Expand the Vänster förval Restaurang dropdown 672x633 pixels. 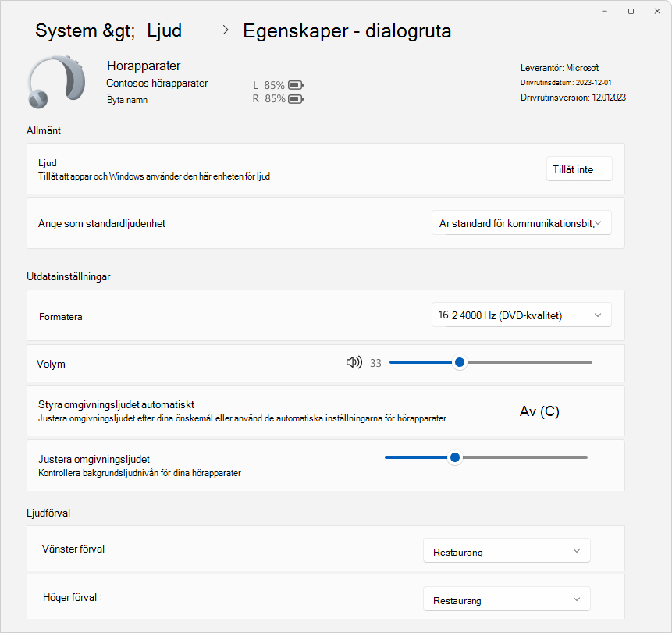pos(507,551)
